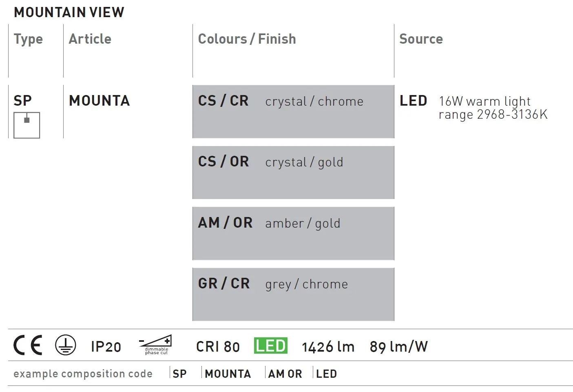The height and width of the screenshot is (392, 573).
Task: Select the CS / OR crystal gold finish
Action: tap(293, 173)
